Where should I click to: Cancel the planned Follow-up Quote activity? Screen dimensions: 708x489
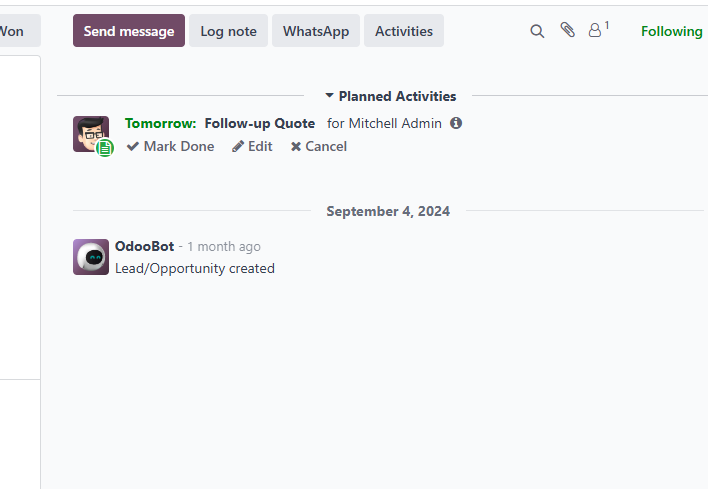pyautogui.click(x=318, y=146)
